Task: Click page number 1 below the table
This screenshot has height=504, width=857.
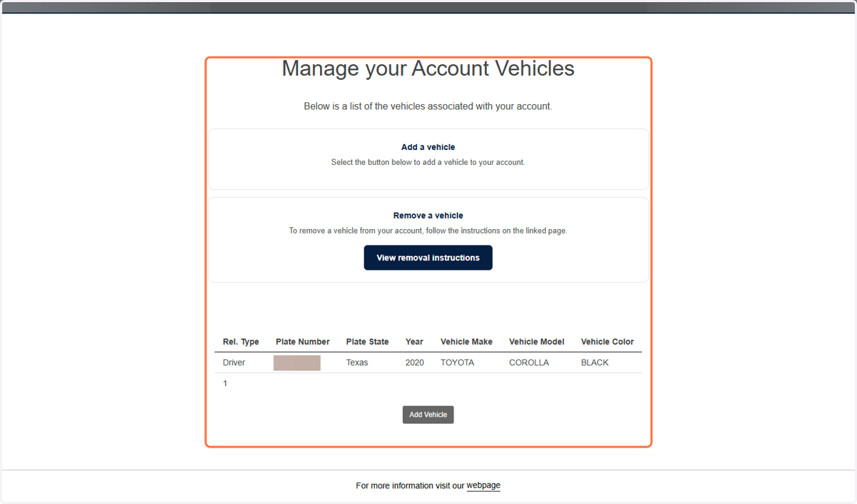Action: pos(225,383)
